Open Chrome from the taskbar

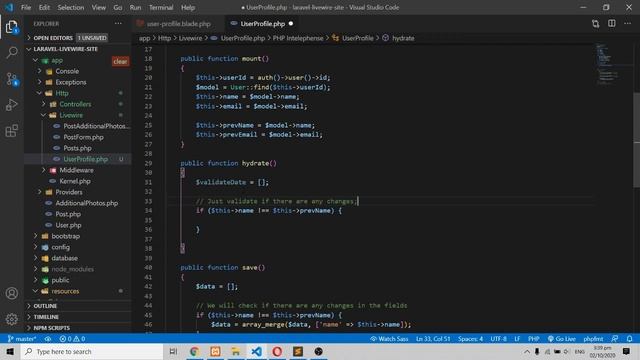tap(194, 351)
